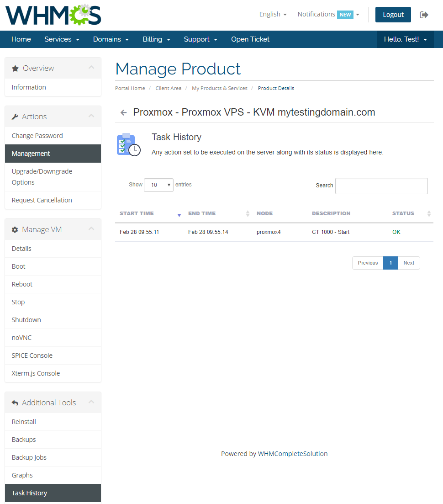This screenshot has width=443, height=504.
Task: Open the noVNC console
Action: coord(53,338)
